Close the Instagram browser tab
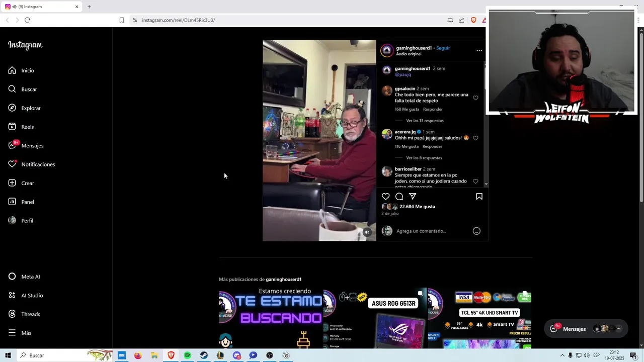The width and height of the screenshot is (644, 362). [x=77, y=7]
